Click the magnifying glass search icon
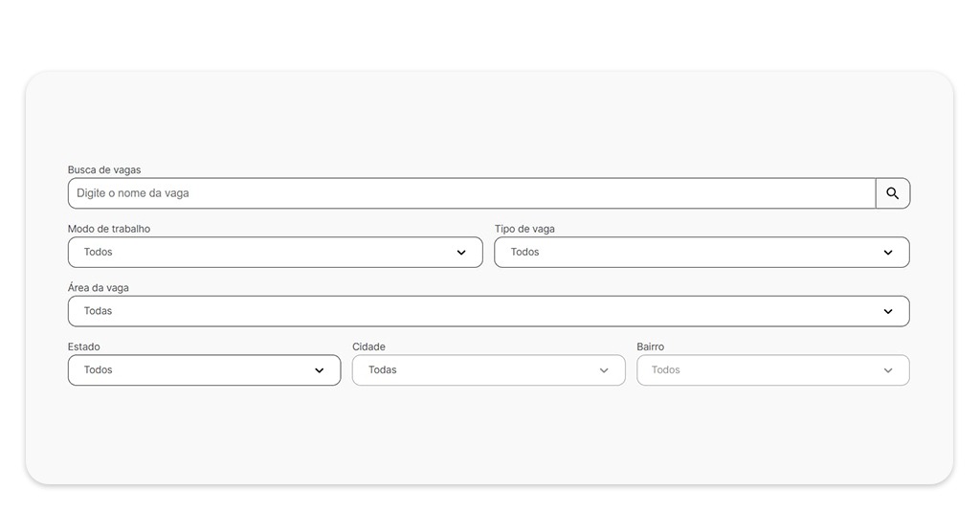The height and width of the screenshot is (513, 980). [x=892, y=193]
